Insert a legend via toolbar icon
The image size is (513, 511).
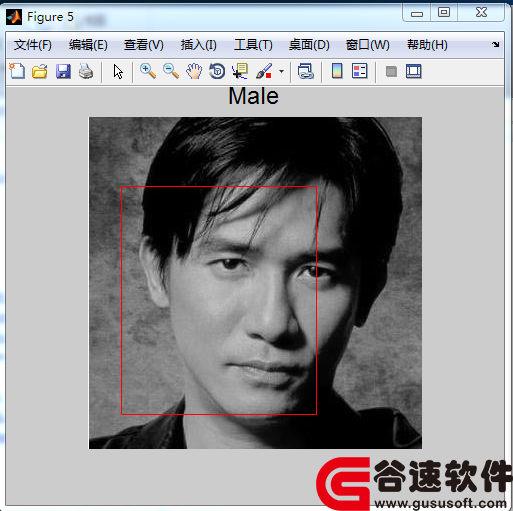(360, 71)
